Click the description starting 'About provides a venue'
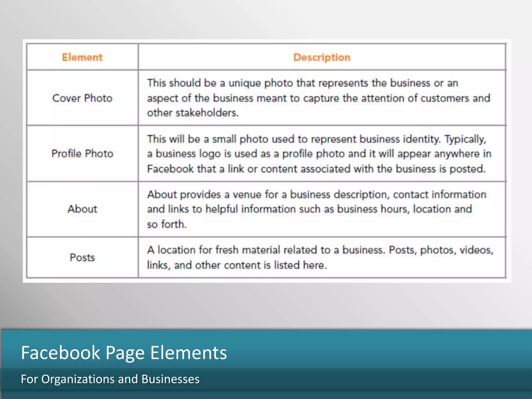 pos(317,209)
